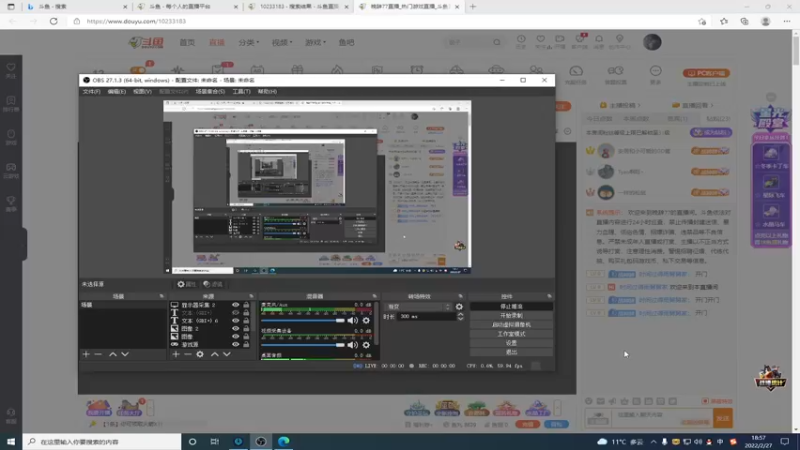Image resolution: width=800 pixels, height=450 pixels.
Task: Open transition properties gear next to 淡变
Action: (459, 307)
